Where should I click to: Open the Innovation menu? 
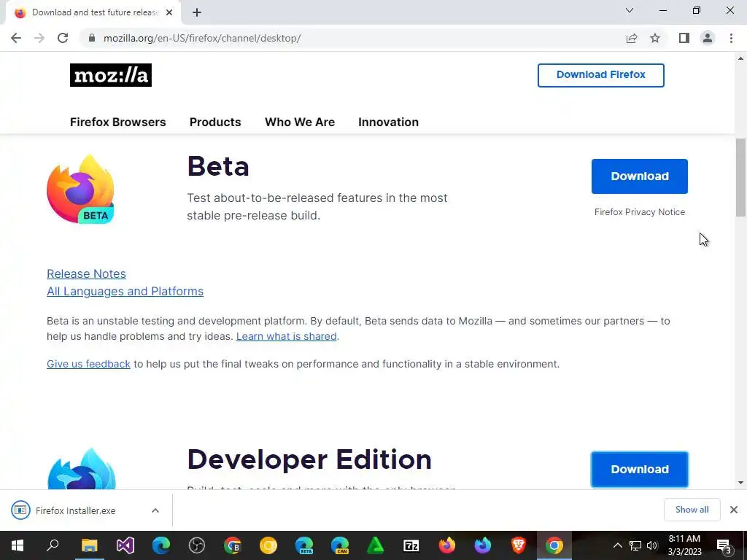point(388,122)
